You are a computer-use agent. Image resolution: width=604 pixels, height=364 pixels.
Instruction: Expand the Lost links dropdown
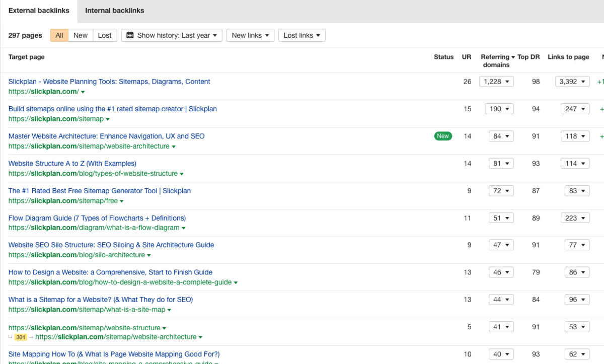click(301, 35)
